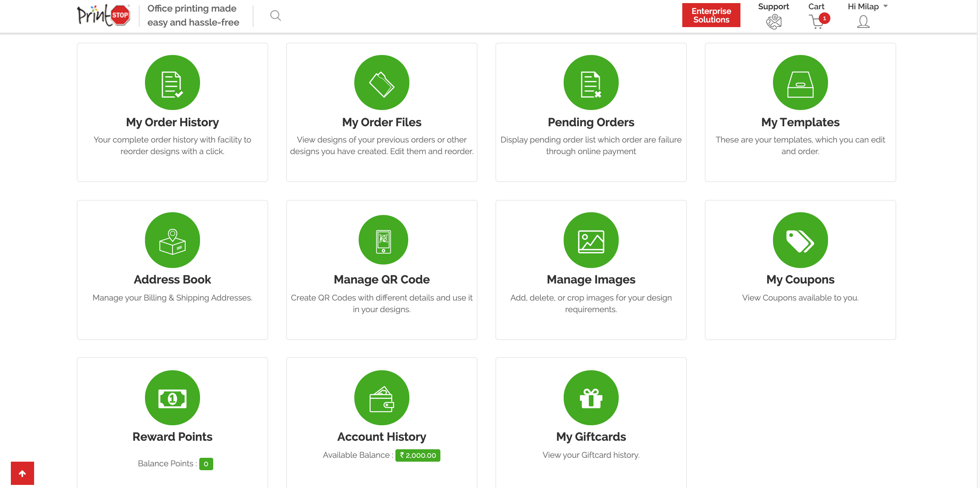The image size is (980, 488).
Task: Click the My Order Files circle icon
Action: (x=381, y=82)
